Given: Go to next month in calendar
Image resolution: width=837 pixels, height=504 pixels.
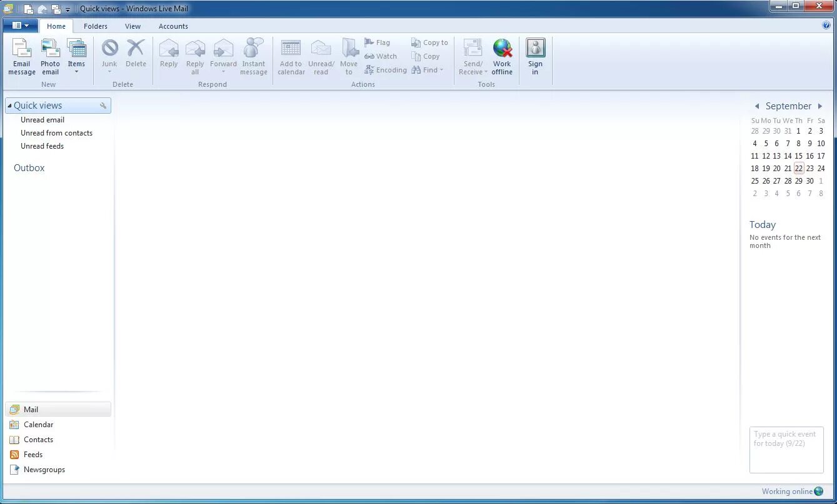Looking at the screenshot, I should (820, 106).
